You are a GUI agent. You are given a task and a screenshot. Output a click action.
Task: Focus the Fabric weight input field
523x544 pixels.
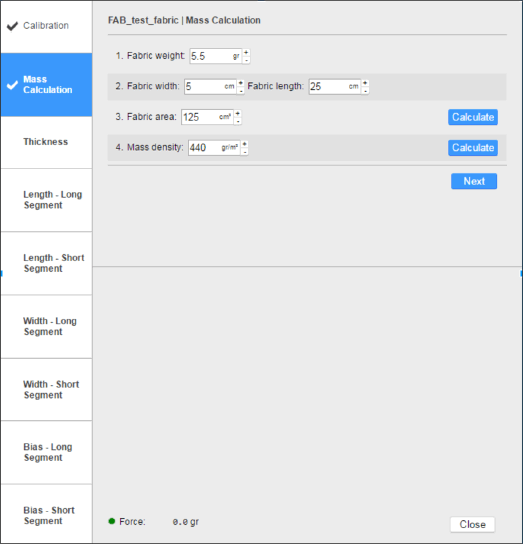pos(216,56)
